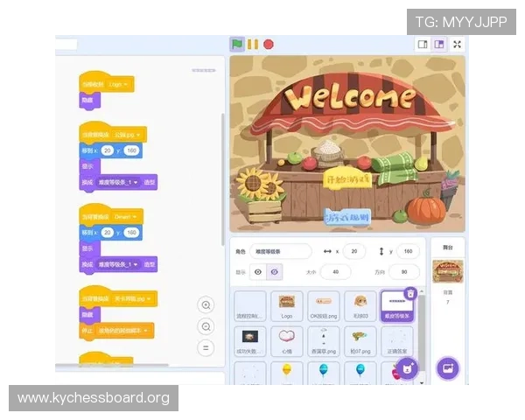This screenshot has width=525, height=420.
Task: Click the sprite x position field
Action: click(354, 251)
